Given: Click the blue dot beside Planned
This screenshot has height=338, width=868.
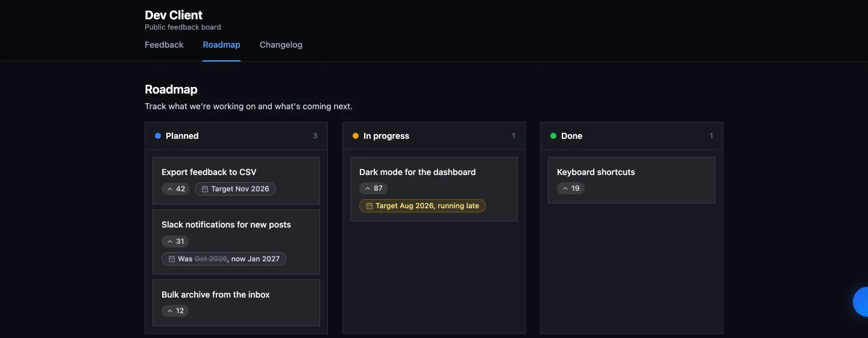Looking at the screenshot, I should pyautogui.click(x=158, y=136).
